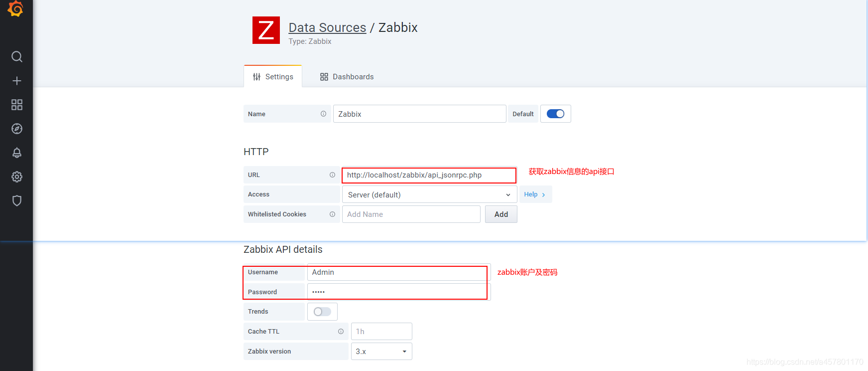Image resolution: width=868 pixels, height=371 pixels.
Task: Open the search icon in sidebar
Action: click(17, 57)
